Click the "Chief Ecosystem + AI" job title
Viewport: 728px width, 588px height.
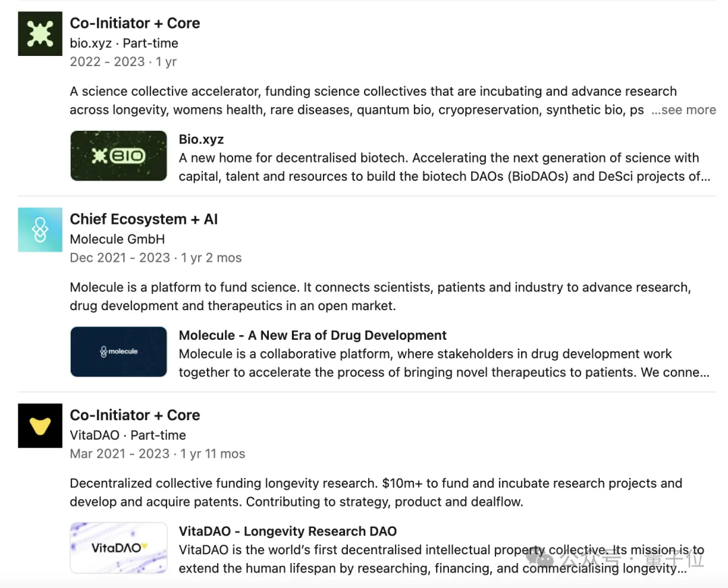[144, 219]
